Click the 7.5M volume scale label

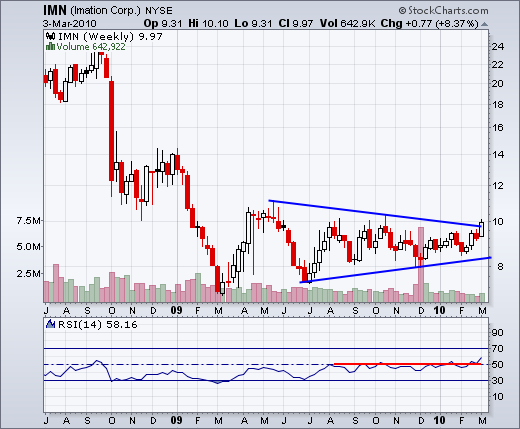(x=29, y=221)
